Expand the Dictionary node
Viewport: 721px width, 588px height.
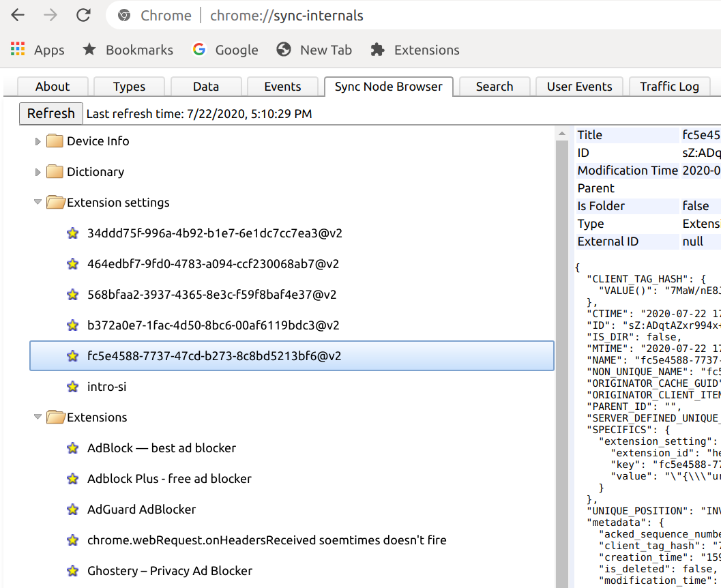coord(39,171)
